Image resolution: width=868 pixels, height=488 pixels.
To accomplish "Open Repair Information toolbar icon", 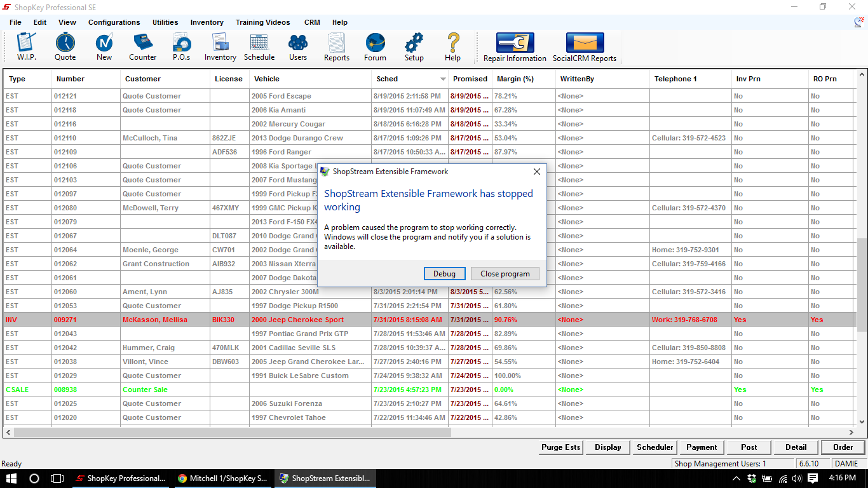I will pos(515,48).
